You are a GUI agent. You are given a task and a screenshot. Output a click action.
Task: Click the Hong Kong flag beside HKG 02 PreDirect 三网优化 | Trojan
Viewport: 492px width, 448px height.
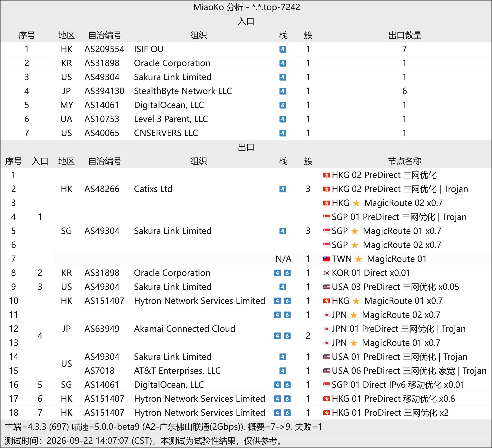(x=326, y=189)
